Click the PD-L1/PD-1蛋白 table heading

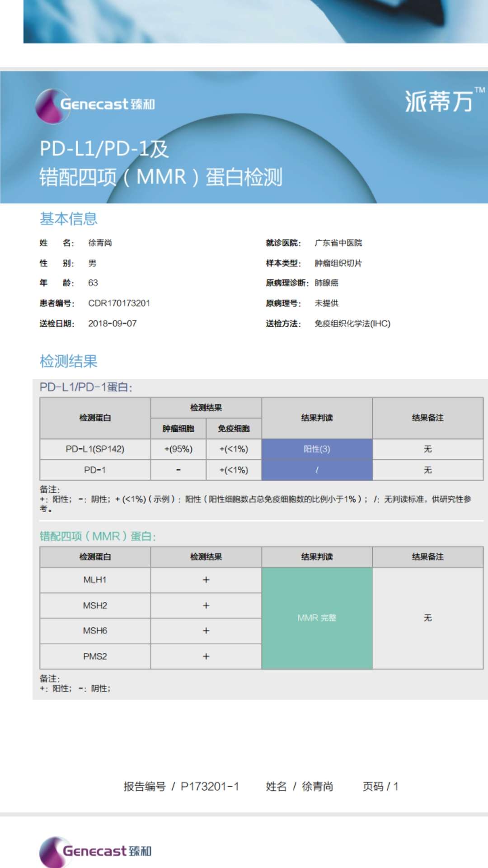(86, 387)
